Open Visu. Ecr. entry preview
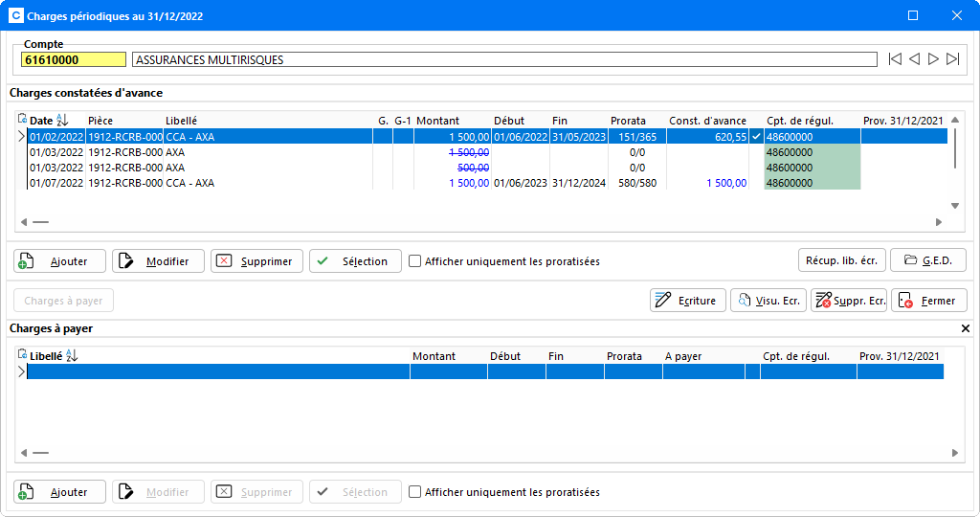Viewport: 980px width, 517px height. [768, 301]
